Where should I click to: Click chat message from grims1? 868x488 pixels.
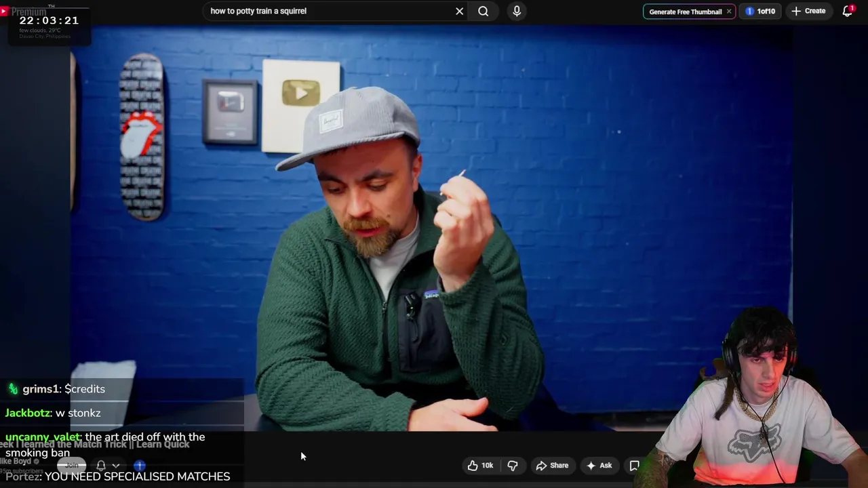pyautogui.click(x=57, y=389)
